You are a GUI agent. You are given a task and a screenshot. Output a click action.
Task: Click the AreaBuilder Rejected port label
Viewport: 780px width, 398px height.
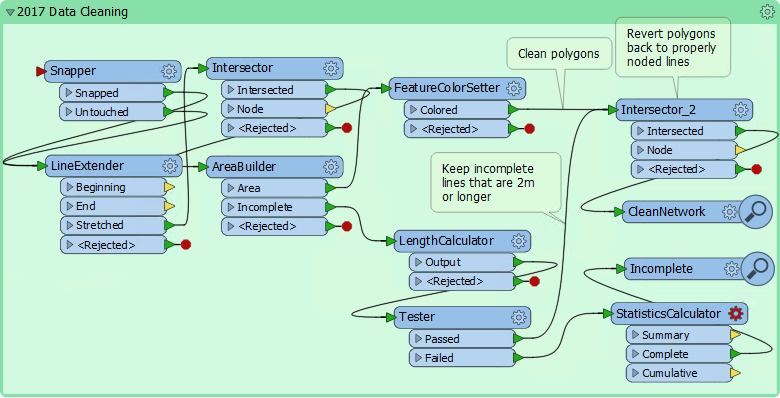point(267,226)
